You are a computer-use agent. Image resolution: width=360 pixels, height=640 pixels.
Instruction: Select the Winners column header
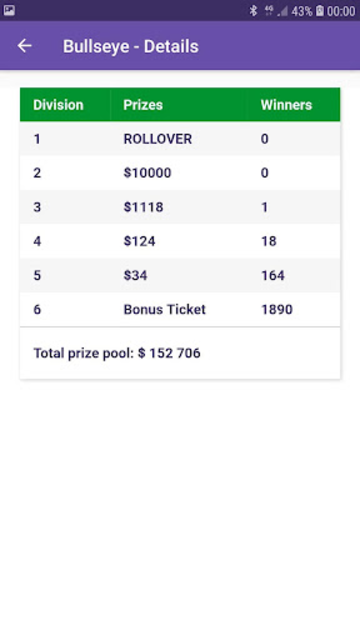[287, 105]
